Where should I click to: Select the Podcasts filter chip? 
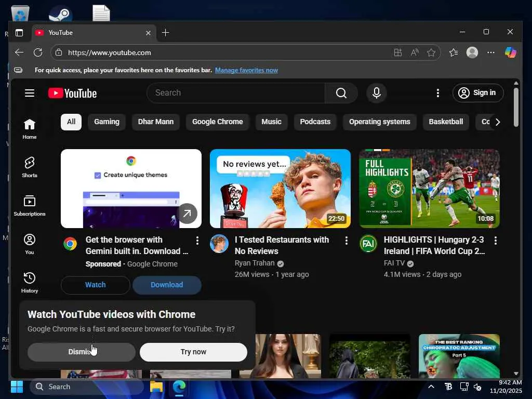point(315,122)
